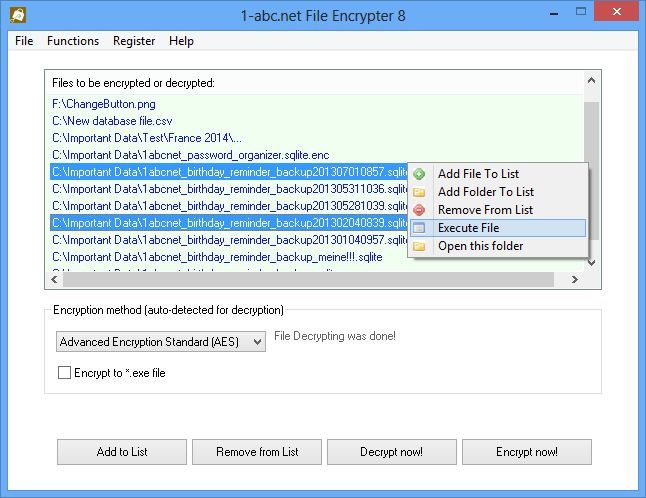Image resolution: width=646 pixels, height=498 pixels.
Task: Click the folder icon beside Add Folder To List
Action: 419,192
